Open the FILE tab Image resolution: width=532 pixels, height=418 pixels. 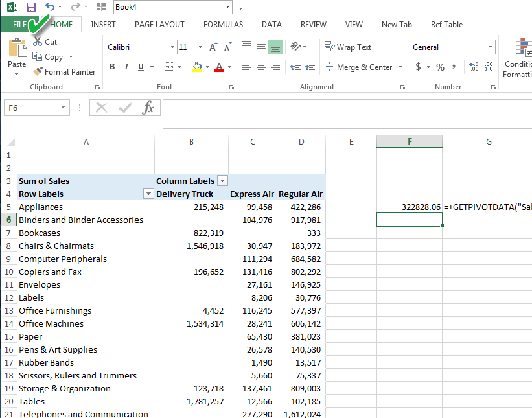(x=19, y=25)
